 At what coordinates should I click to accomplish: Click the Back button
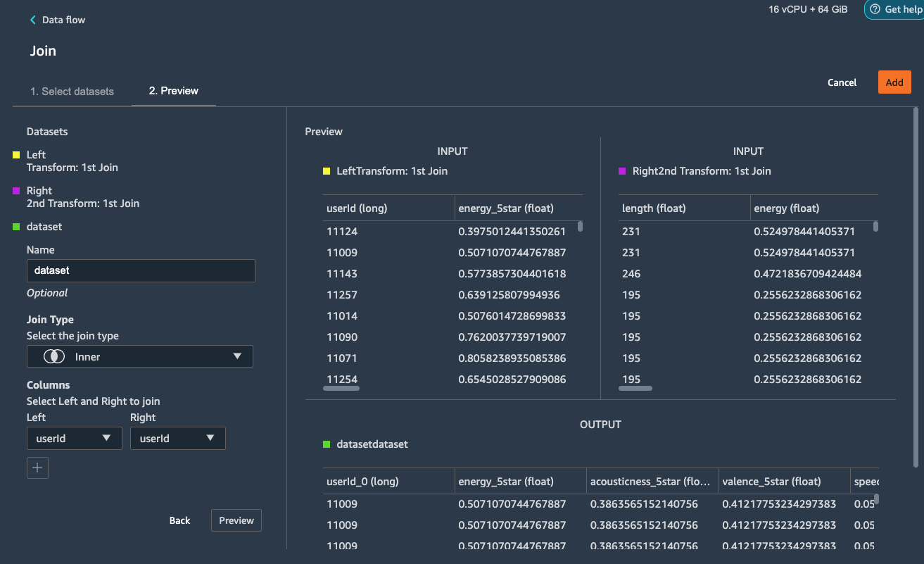point(179,520)
